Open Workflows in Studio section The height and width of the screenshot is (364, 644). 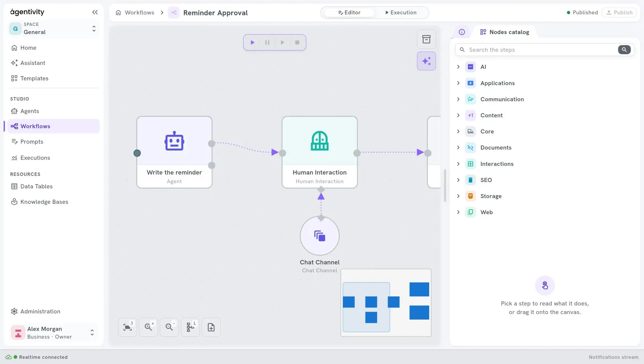pyautogui.click(x=53, y=126)
